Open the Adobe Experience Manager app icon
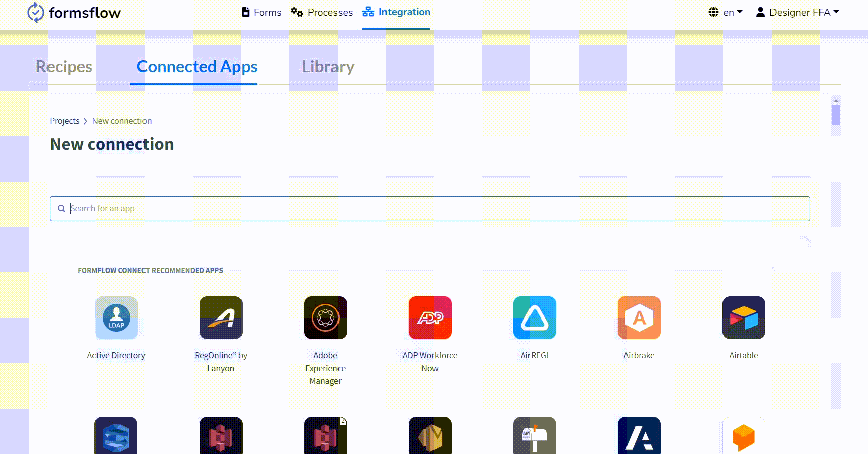Screen dimensions: 868x454 click(x=325, y=317)
